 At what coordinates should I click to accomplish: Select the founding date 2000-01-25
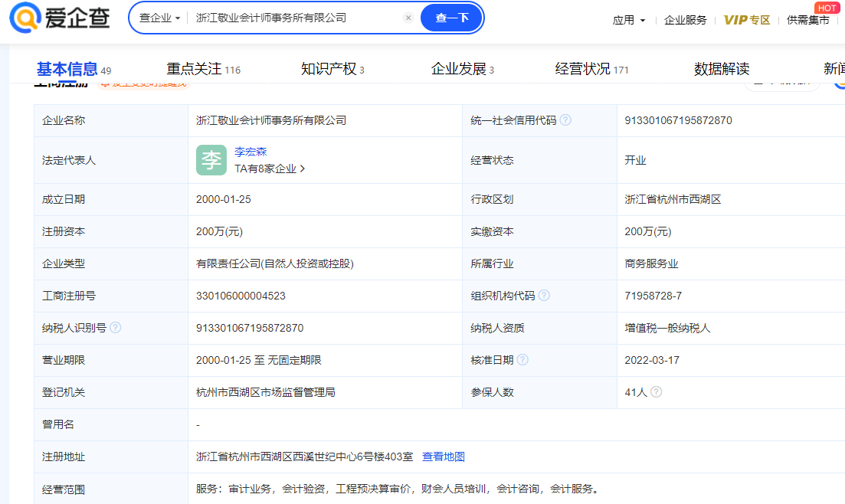click(223, 199)
